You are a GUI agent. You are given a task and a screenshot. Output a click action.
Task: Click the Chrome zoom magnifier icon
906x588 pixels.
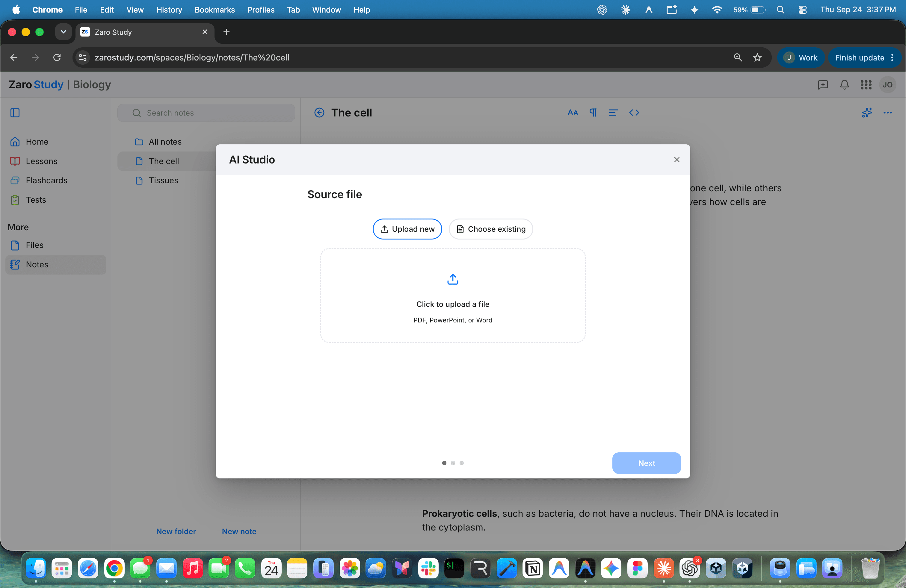tap(738, 57)
